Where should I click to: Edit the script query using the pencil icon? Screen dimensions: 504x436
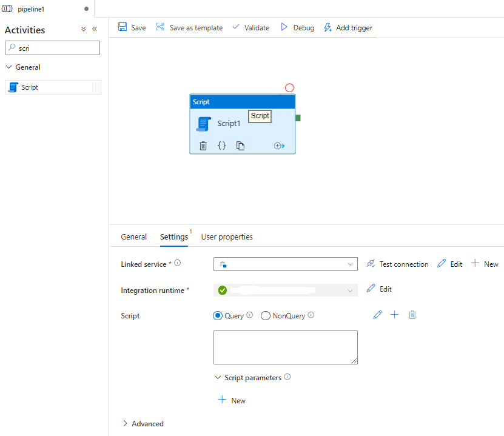pyautogui.click(x=377, y=315)
